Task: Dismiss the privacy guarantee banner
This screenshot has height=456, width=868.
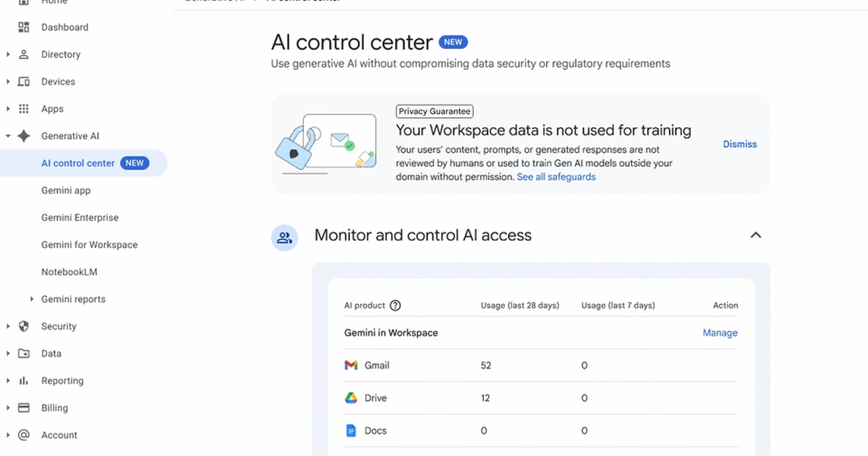Action: point(740,144)
